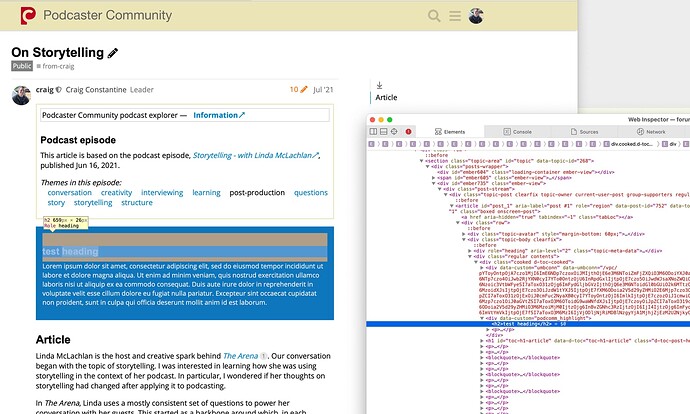This screenshot has width=690, height=414.
Task: Collapse the div class="posts-wrapper" node
Action: pos(427,167)
